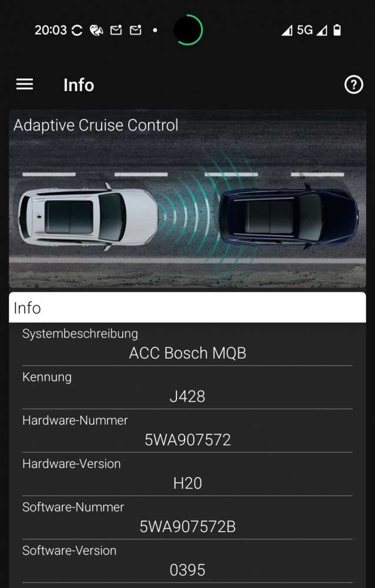This screenshot has height=588, width=375.
Task: Tap the first mail notification icon
Action: 116,30
